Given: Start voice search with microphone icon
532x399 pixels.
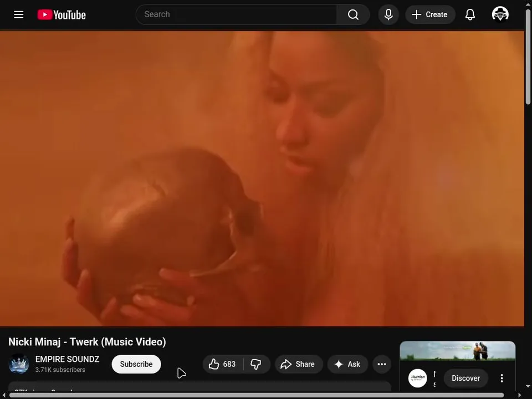Looking at the screenshot, I should click(x=388, y=14).
